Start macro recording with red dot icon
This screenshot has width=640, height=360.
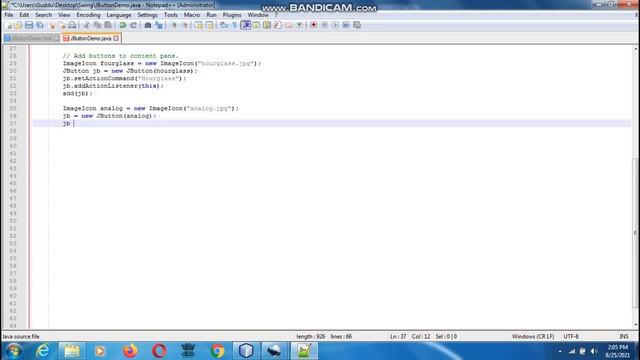tap(313, 25)
